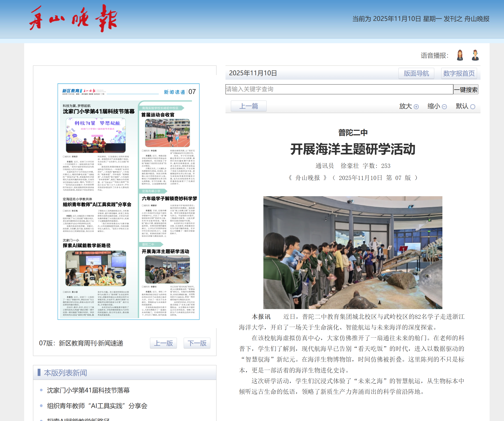Click the museum photo in article
Screen dimensions: 504x421
click(353, 252)
